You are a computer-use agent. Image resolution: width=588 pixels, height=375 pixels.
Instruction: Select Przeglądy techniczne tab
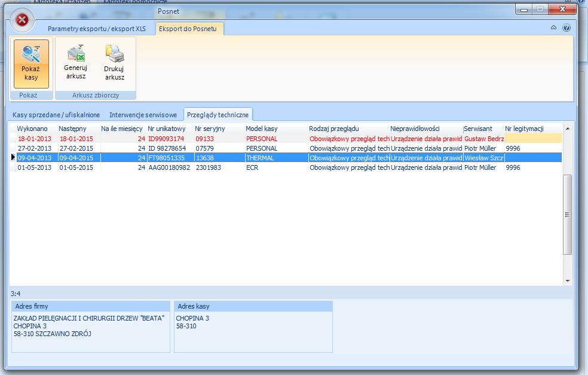[218, 115]
